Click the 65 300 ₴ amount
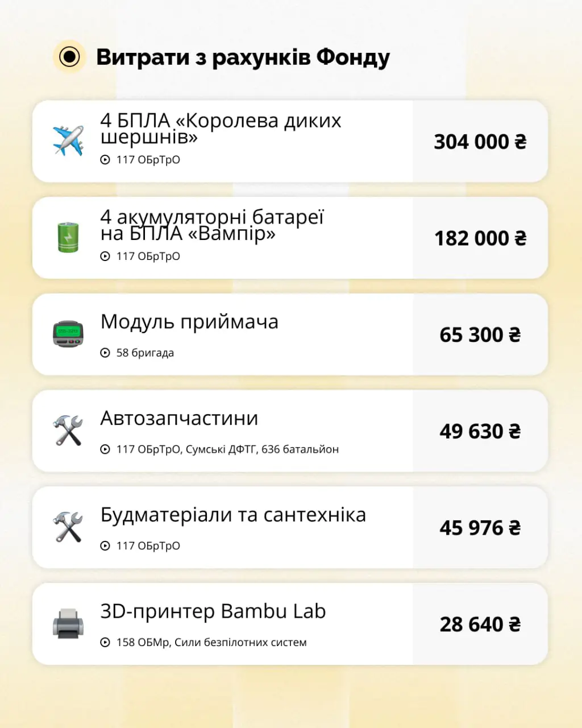This screenshot has height=728, width=582. tap(480, 335)
